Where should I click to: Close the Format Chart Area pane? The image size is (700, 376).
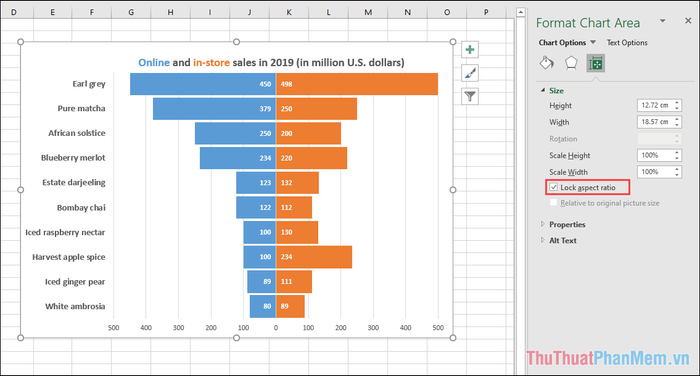tap(688, 21)
